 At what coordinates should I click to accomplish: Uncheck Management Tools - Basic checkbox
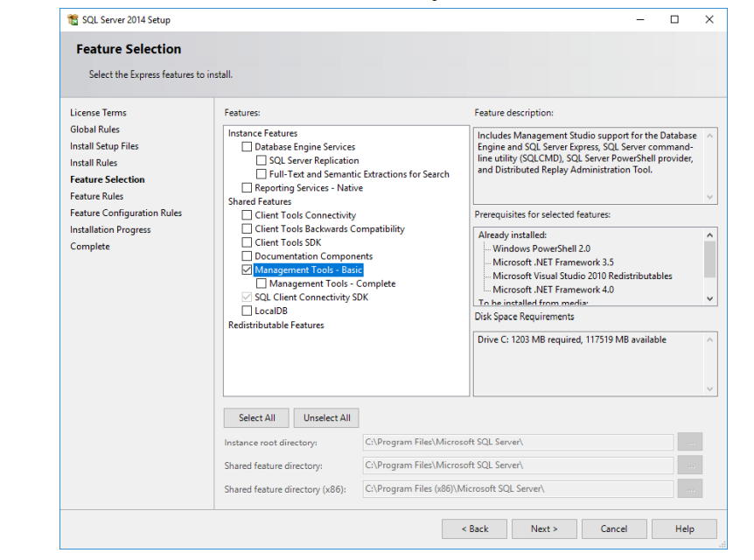coord(247,270)
